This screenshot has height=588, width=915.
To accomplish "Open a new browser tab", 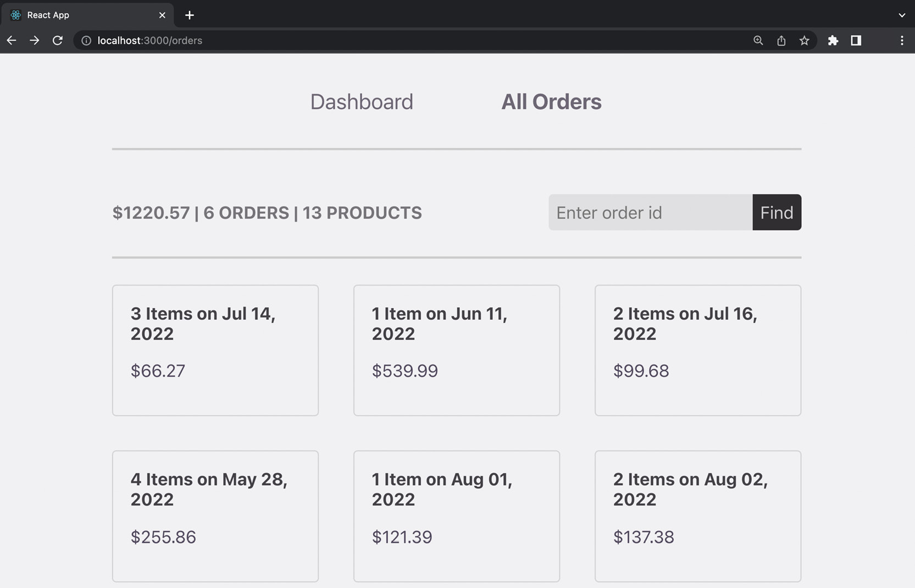I will point(189,15).
